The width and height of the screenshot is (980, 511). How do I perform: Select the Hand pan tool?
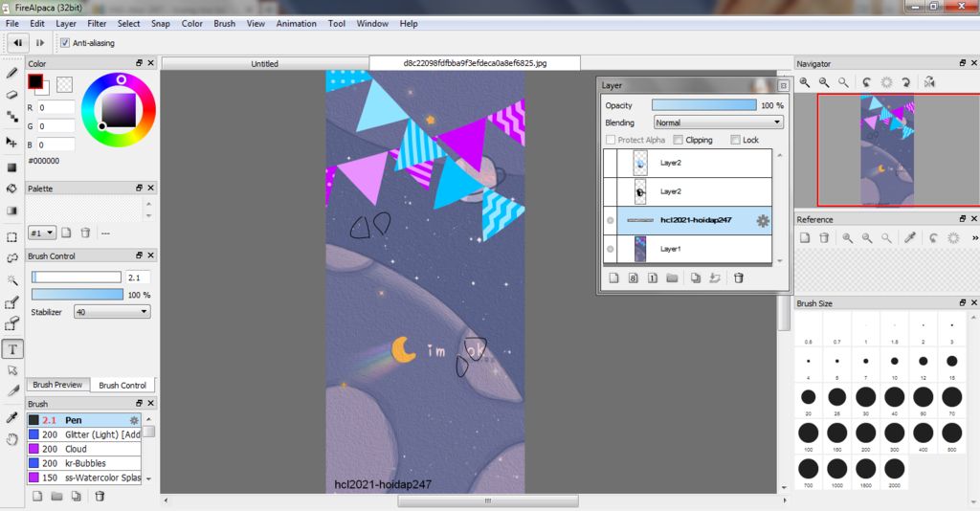click(x=11, y=440)
